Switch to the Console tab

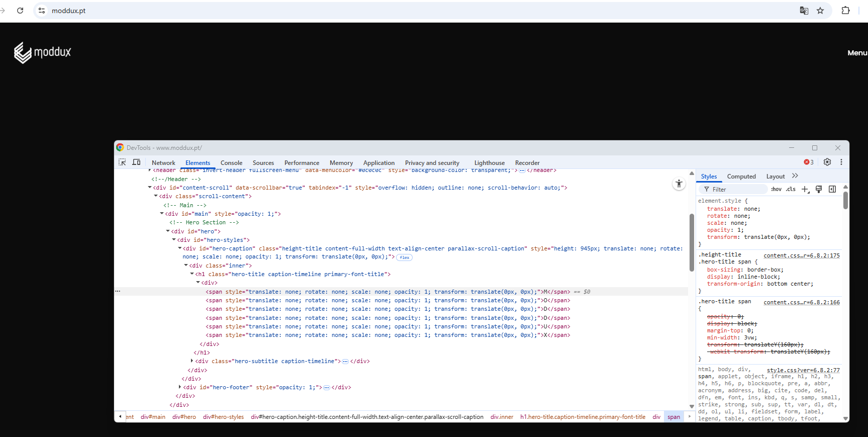(231, 162)
